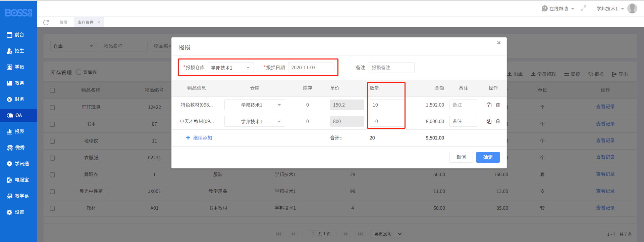Viewport: 644px width, 242px height.
Task: Click the page refresh icon
Action: click(46, 22)
